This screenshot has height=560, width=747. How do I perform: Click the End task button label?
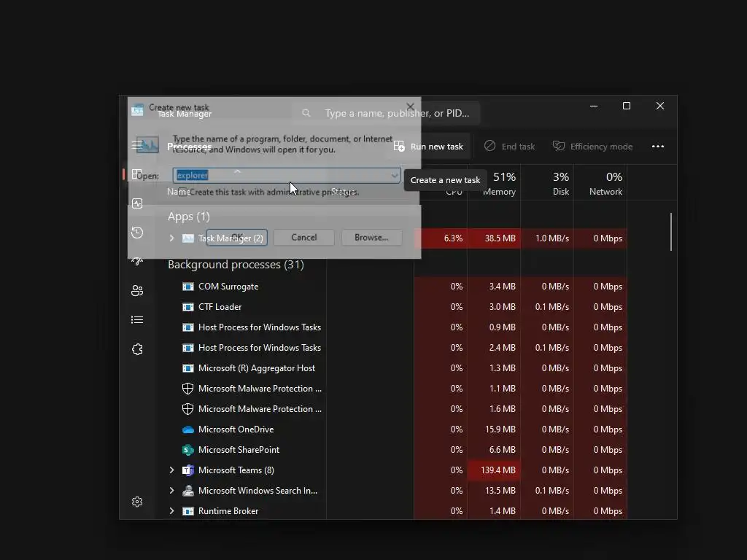519,147
